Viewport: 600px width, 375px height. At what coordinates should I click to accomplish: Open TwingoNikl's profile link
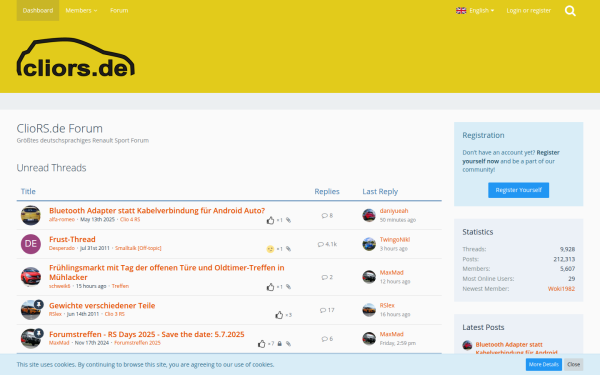tap(395, 240)
